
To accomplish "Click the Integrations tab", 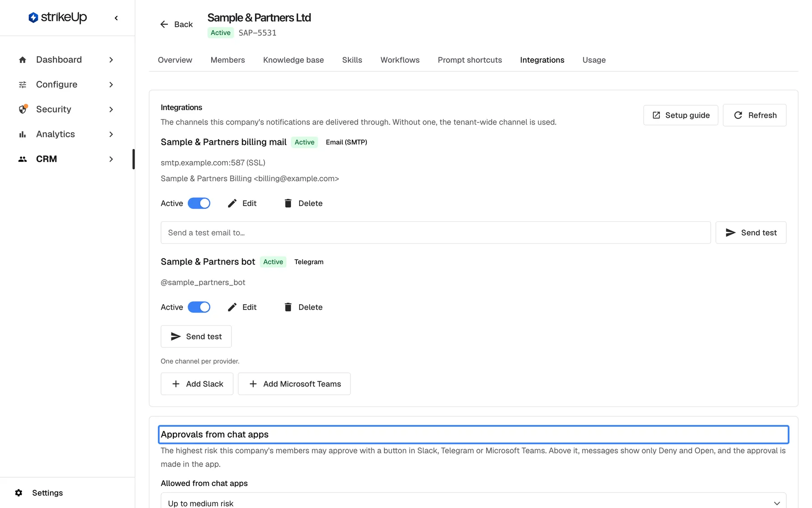I will point(542,60).
